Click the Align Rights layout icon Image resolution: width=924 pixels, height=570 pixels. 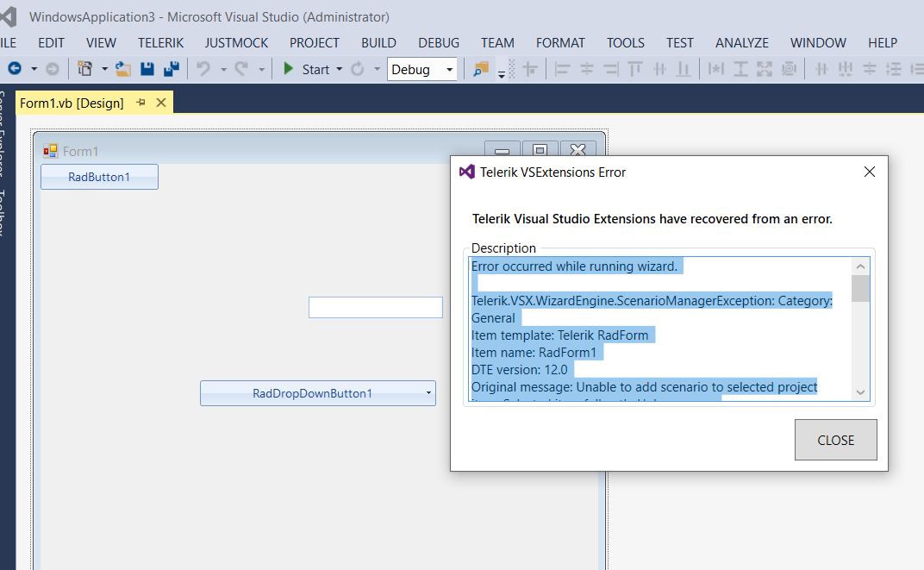(x=611, y=69)
